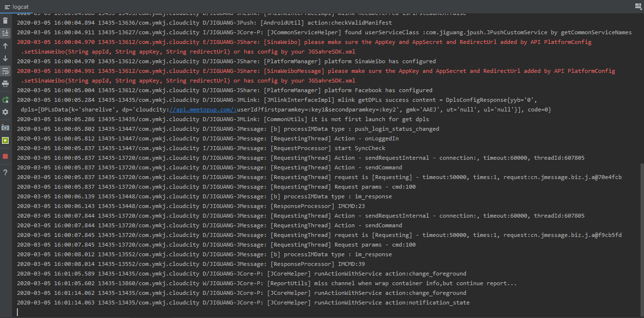Start screen recording with the green play icon
644x318 pixels.
point(5,140)
